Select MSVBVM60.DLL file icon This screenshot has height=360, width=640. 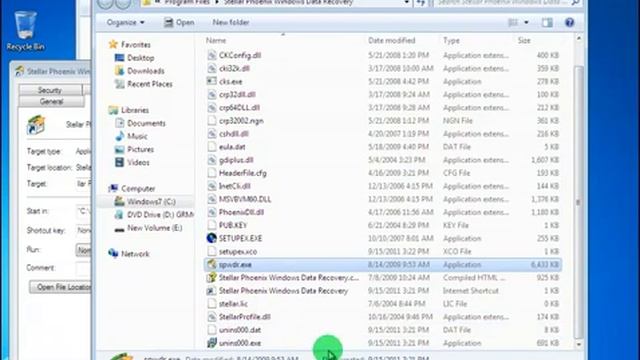[x=211, y=199]
